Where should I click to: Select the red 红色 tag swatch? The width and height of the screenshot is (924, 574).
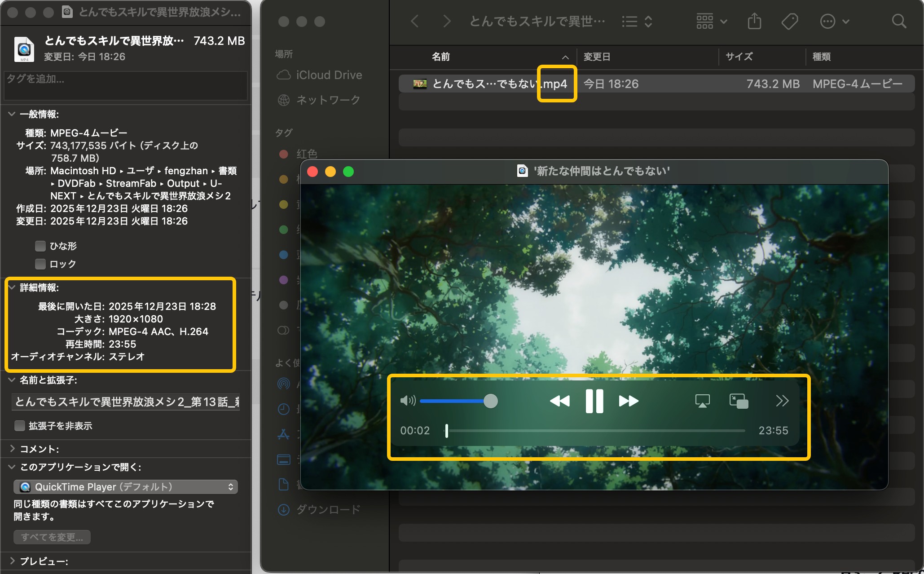point(283,154)
